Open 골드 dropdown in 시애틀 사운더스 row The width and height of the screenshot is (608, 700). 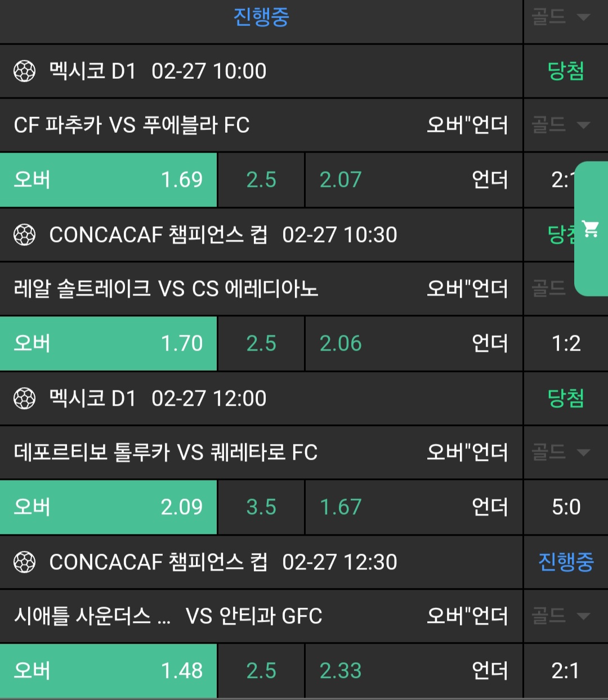pos(561,616)
